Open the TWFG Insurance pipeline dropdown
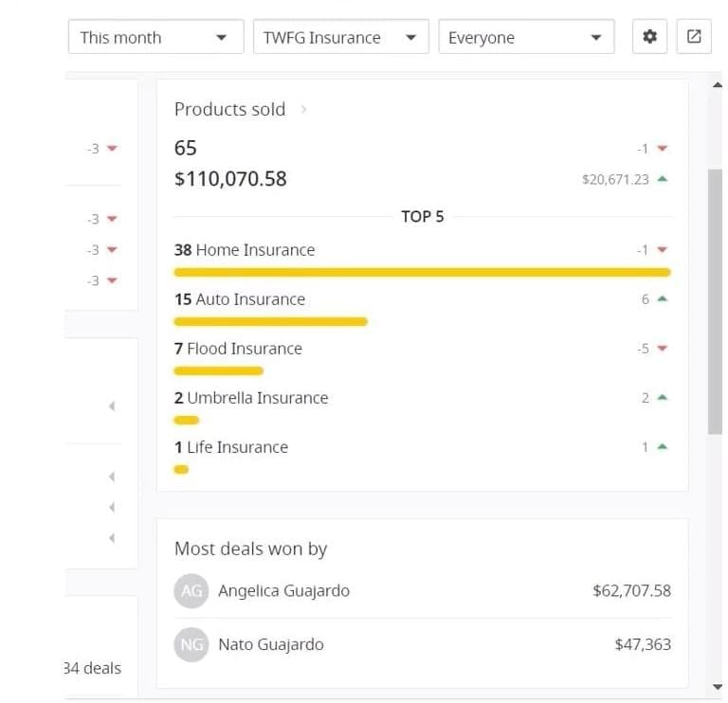This screenshot has width=728, height=703. (341, 37)
